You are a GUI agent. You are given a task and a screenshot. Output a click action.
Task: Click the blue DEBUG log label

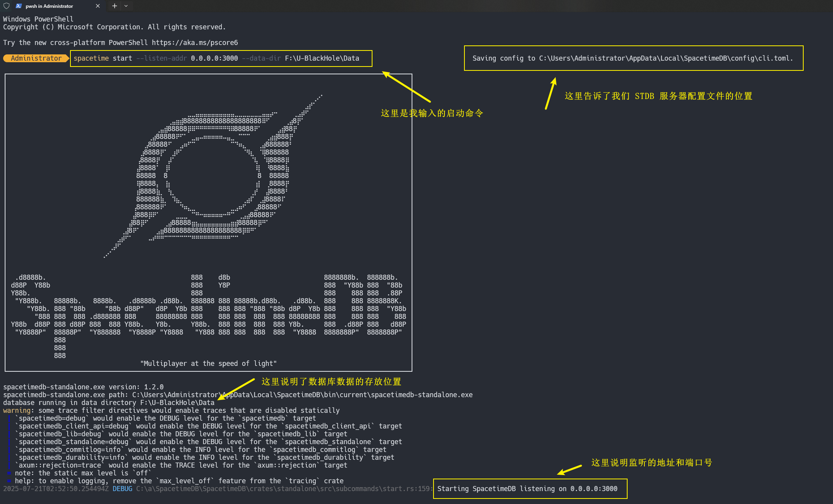point(122,489)
